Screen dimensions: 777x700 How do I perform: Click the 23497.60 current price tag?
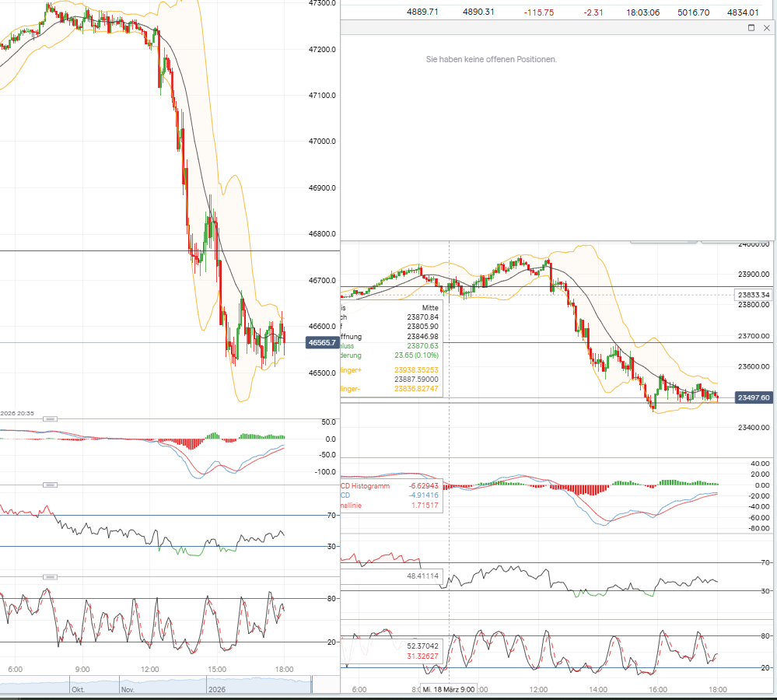click(x=754, y=397)
